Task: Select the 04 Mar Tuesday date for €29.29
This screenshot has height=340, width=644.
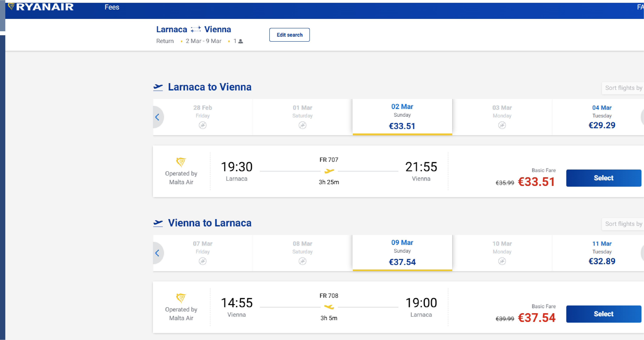Action: tap(602, 117)
